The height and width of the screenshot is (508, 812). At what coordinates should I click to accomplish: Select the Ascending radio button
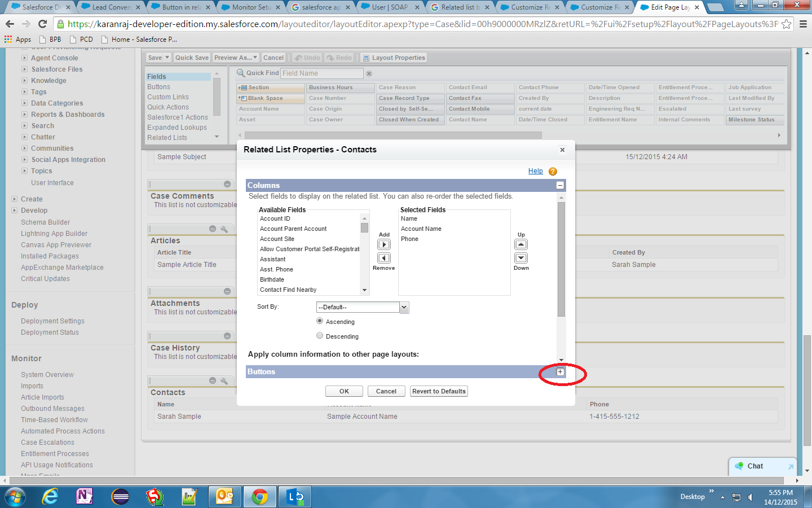tap(320, 321)
